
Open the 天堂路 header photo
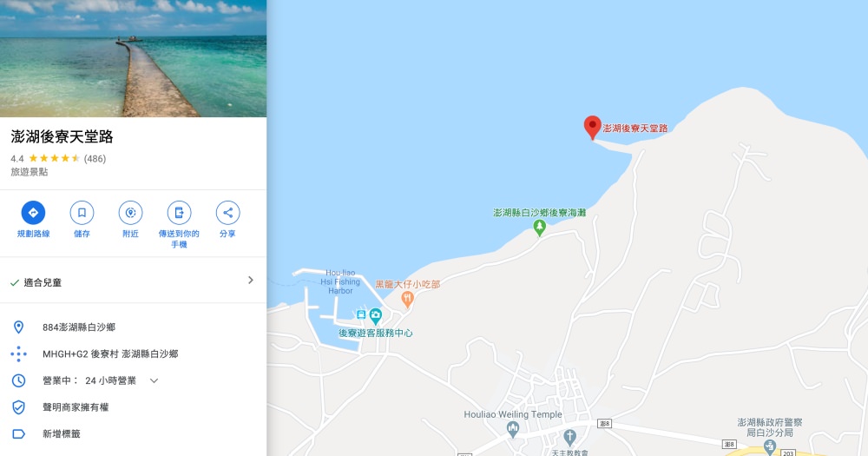pos(133,58)
